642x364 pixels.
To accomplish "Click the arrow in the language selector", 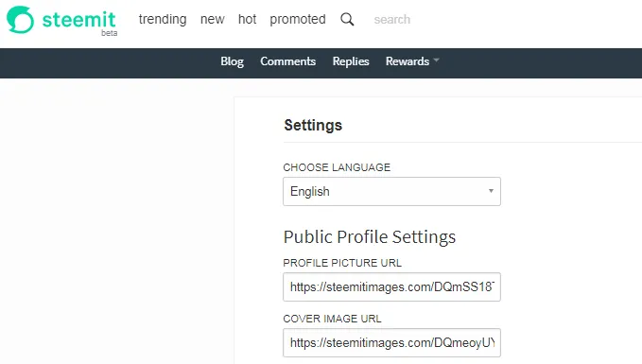I will pos(491,191).
